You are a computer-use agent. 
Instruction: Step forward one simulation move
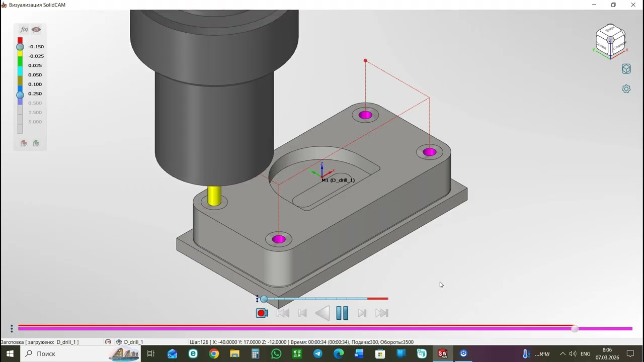click(362, 313)
